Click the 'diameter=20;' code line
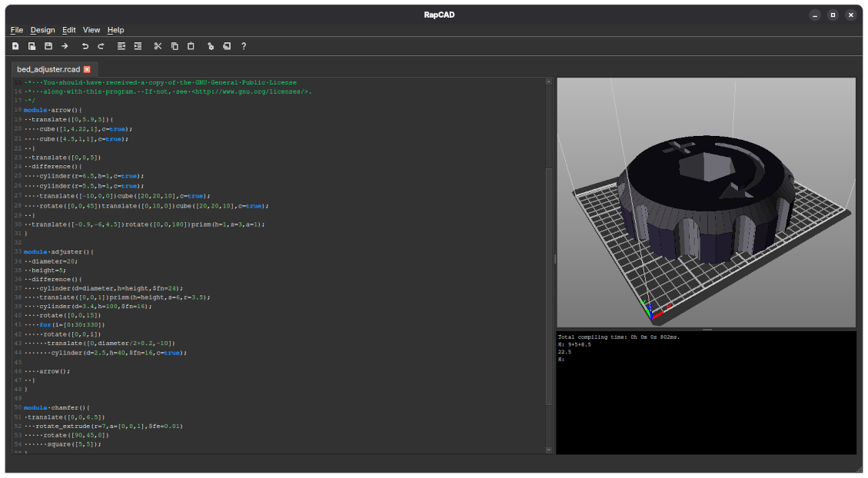This screenshot has width=868, height=478. click(x=55, y=261)
